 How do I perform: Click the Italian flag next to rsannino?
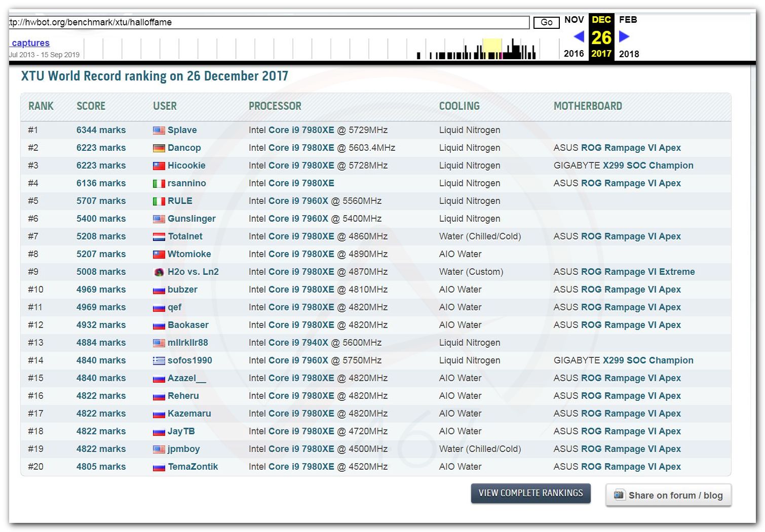[x=159, y=184]
